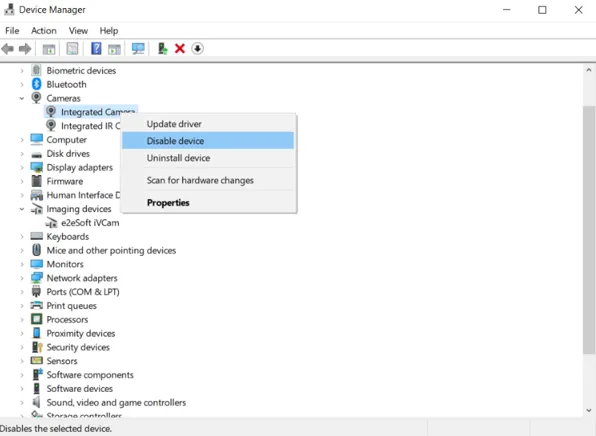Click the Biometric devices icon
Image resolution: width=596 pixels, height=436 pixels.
pyautogui.click(x=36, y=70)
